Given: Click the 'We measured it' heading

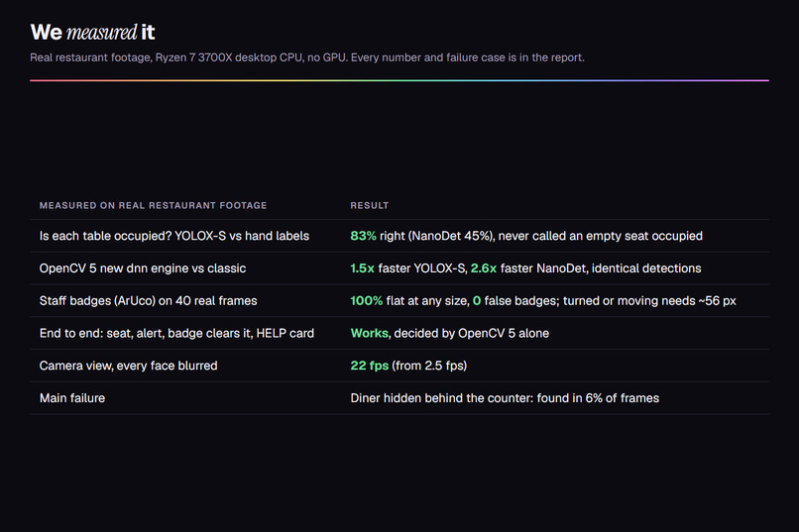Looking at the screenshot, I should click(x=92, y=33).
